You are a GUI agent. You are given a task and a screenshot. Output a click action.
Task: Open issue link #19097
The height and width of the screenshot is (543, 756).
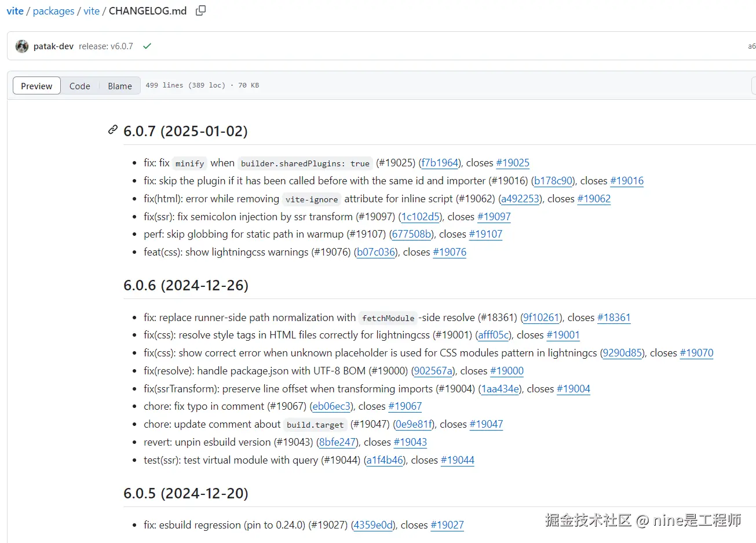pyautogui.click(x=494, y=217)
